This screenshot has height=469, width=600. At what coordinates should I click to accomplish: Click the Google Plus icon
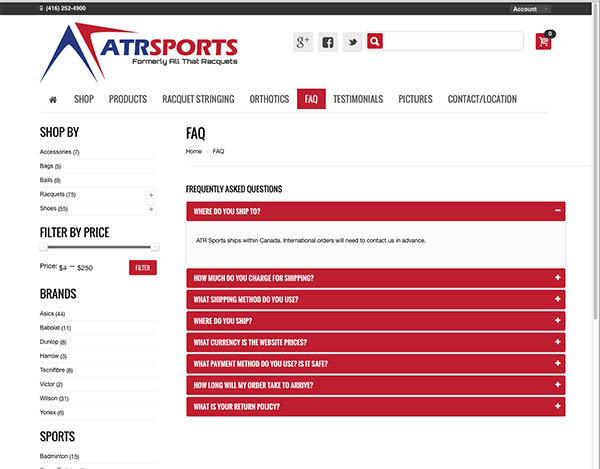(303, 42)
